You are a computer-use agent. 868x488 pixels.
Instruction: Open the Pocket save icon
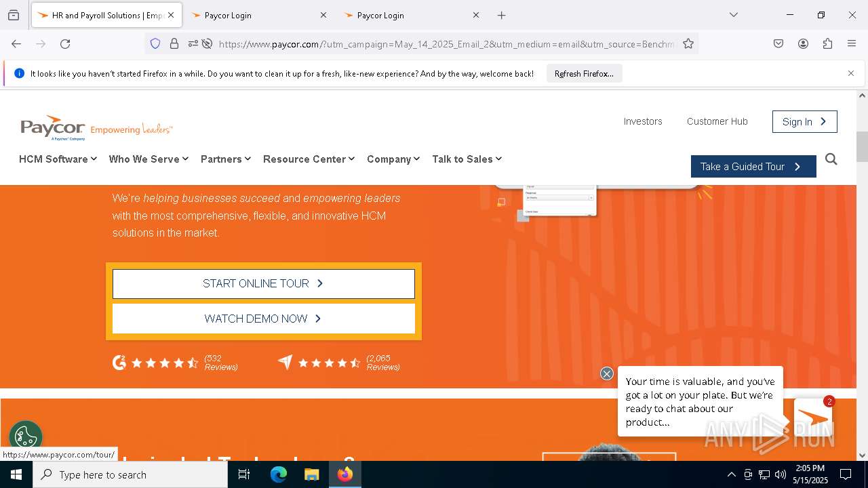pyautogui.click(x=778, y=43)
